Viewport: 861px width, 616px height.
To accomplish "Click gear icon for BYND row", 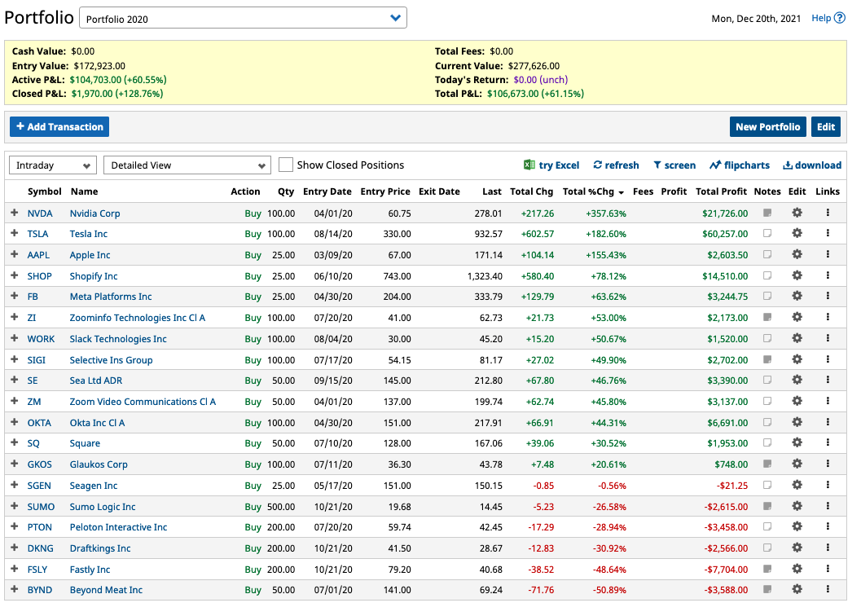I will pyautogui.click(x=797, y=589).
